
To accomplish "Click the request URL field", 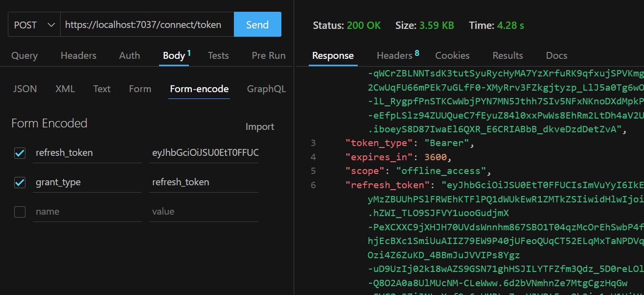I will coord(147,25).
